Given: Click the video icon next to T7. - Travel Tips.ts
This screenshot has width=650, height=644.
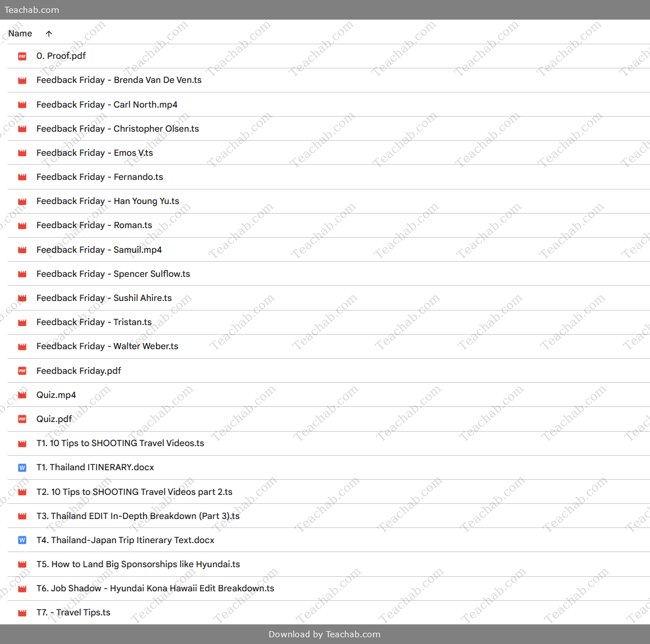Looking at the screenshot, I should (x=22, y=613).
